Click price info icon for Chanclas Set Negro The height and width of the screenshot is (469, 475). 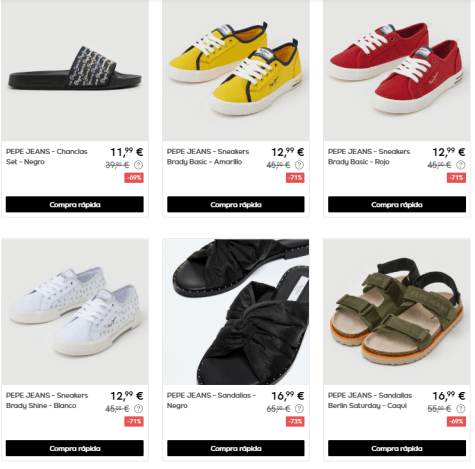click(138, 165)
